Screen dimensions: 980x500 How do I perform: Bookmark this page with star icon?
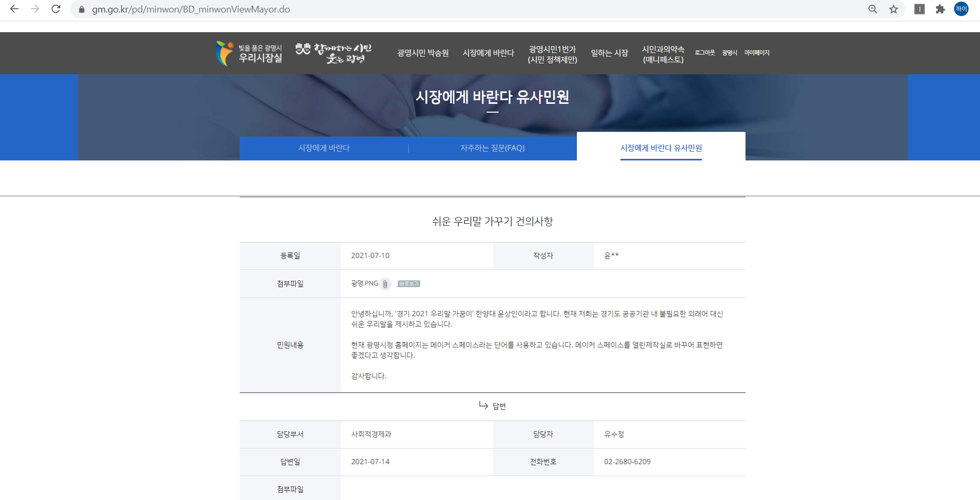tap(893, 9)
